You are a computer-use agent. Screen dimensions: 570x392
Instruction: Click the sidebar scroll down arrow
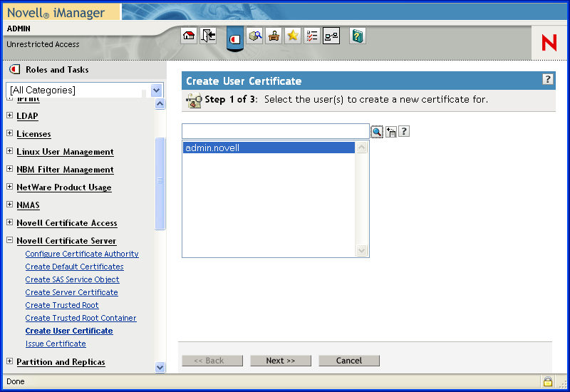coord(160,367)
